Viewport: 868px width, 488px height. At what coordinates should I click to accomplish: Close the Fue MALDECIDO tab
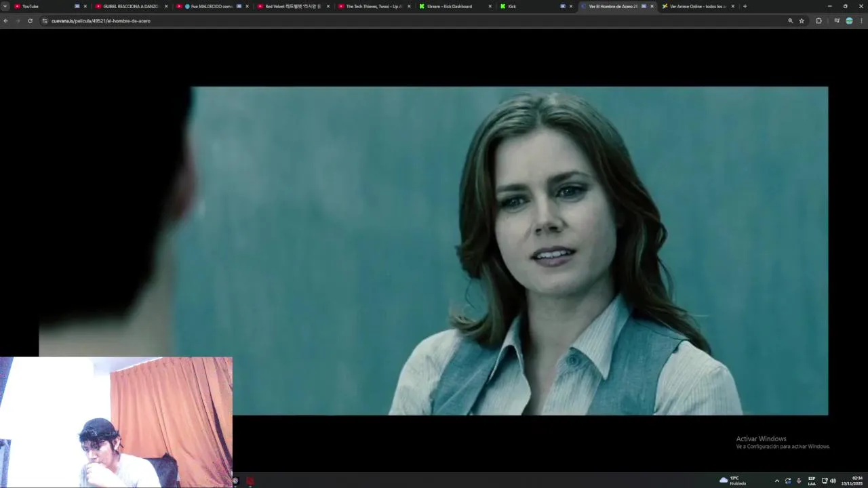click(247, 6)
